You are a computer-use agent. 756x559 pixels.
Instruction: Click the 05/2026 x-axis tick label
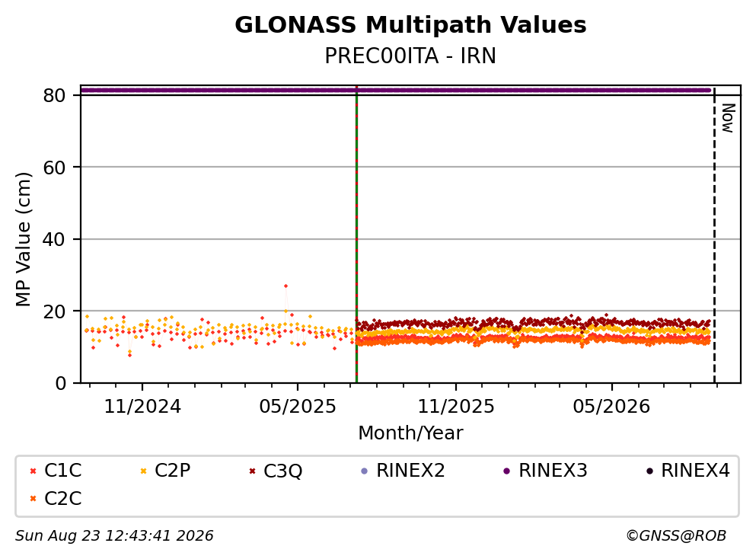[x=611, y=407]
